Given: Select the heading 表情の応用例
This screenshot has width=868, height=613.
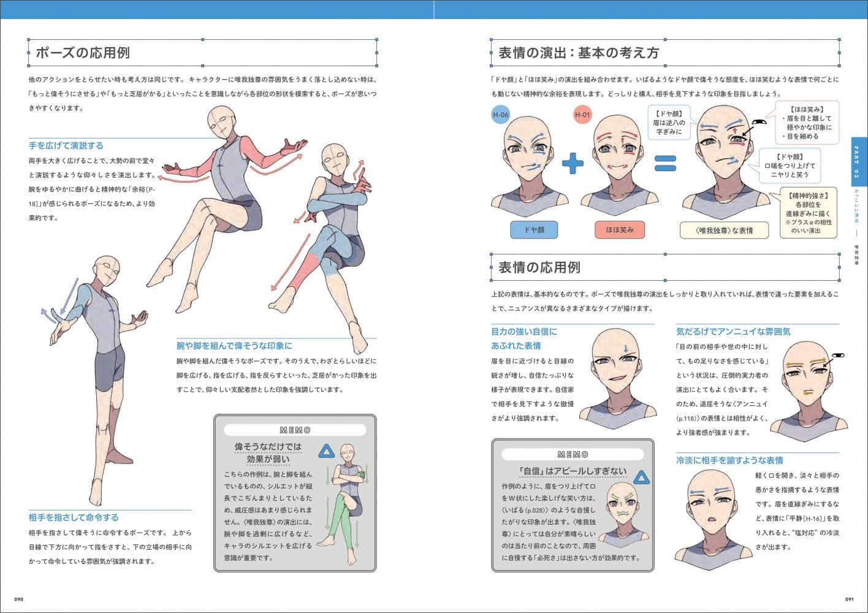Looking at the screenshot, I should tap(539, 267).
